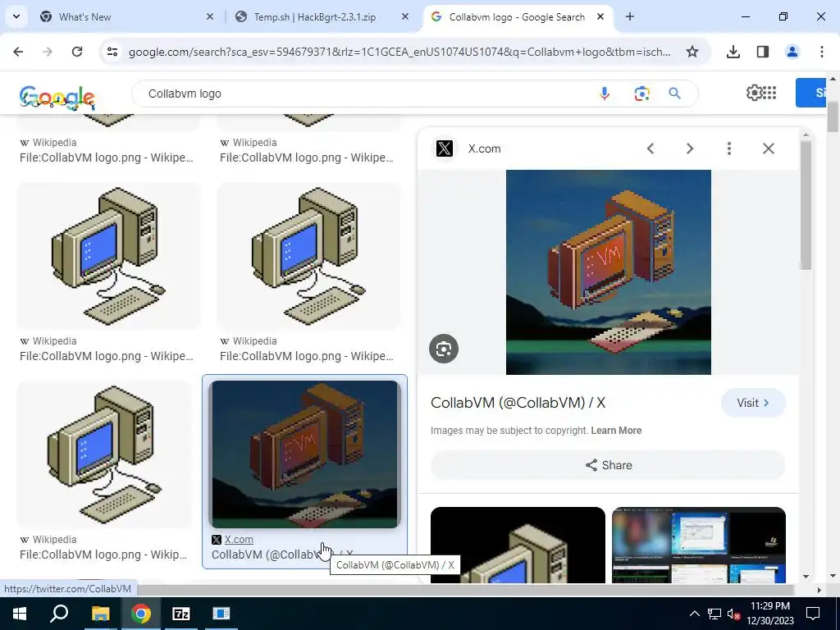The image size is (840, 630).
Task: Open muted volume icon in tray
Action: 733,614
